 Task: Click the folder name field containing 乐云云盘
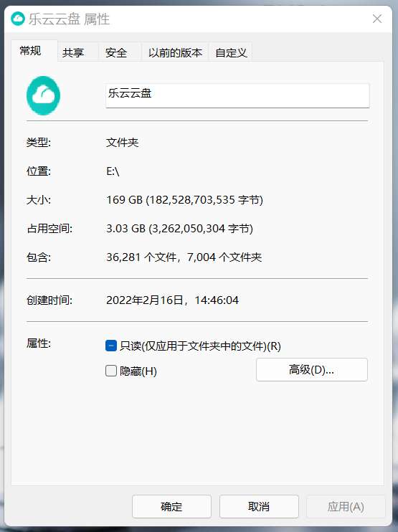coord(237,95)
